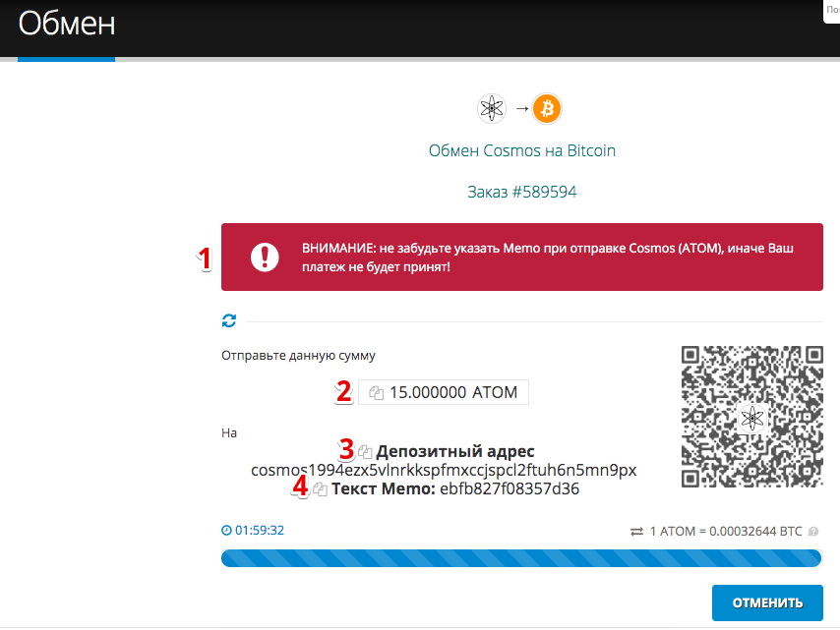The width and height of the screenshot is (840, 630).
Task: Copy the 15.000000 ATOM amount
Action: point(376,393)
